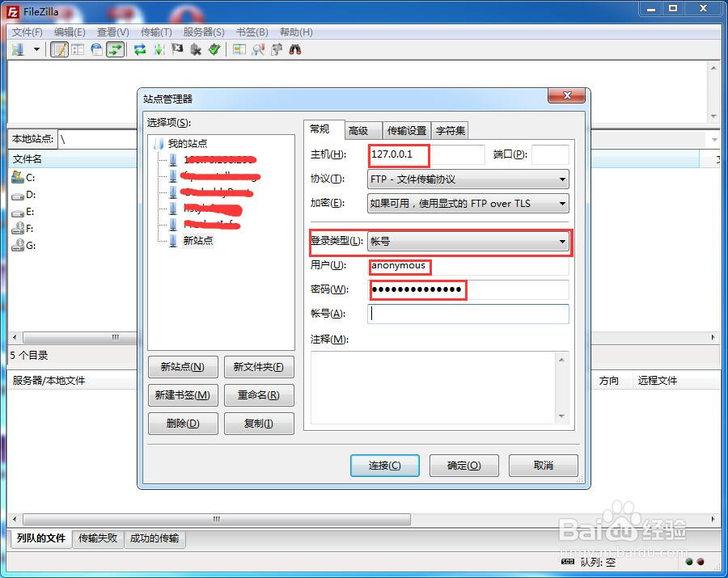Screen dimensions: 728x578
Task: Click the cancel current operation icon
Action: (177, 49)
